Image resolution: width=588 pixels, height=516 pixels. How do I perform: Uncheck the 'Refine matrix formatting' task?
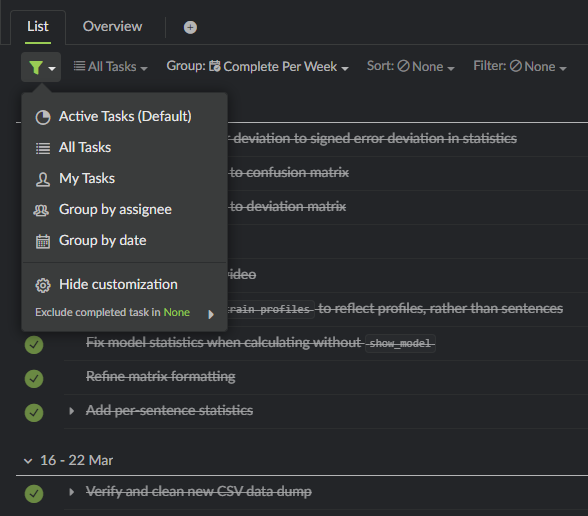(x=34, y=378)
